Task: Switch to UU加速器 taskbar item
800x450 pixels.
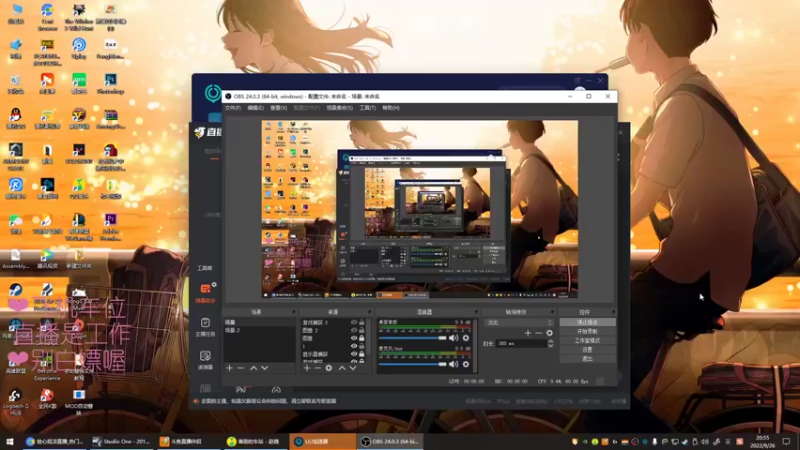Action: click(322, 441)
